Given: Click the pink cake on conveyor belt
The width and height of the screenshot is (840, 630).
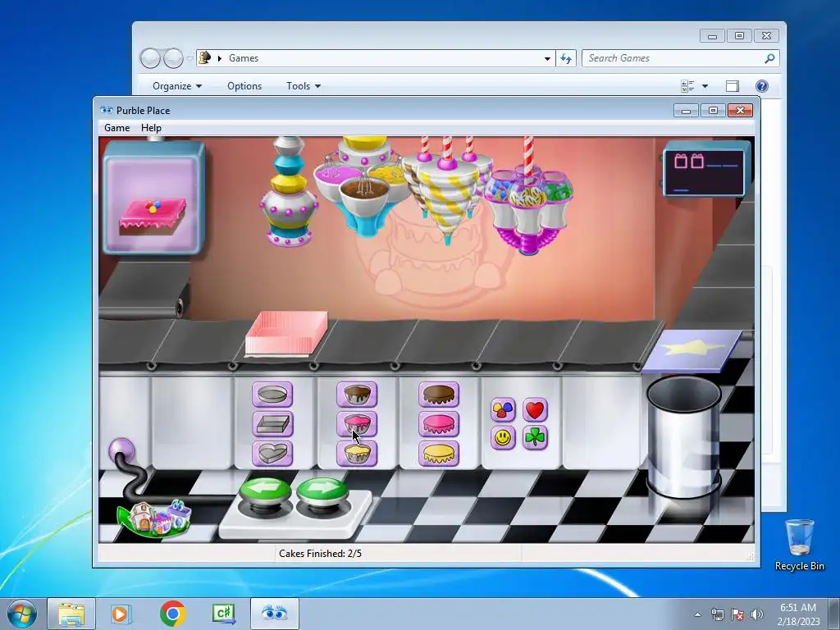Looking at the screenshot, I should 286,333.
